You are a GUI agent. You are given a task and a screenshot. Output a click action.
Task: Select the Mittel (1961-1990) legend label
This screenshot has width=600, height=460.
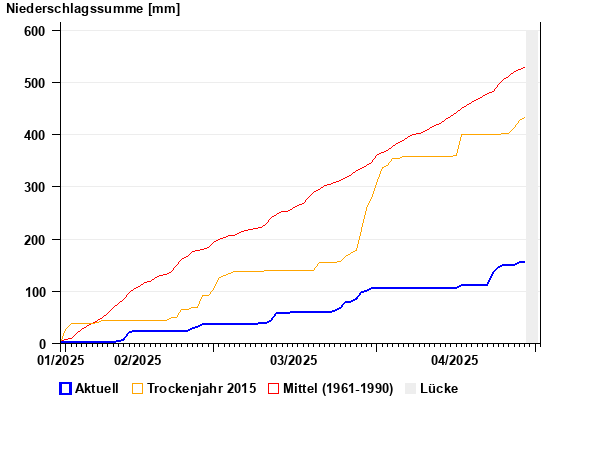tap(338, 388)
